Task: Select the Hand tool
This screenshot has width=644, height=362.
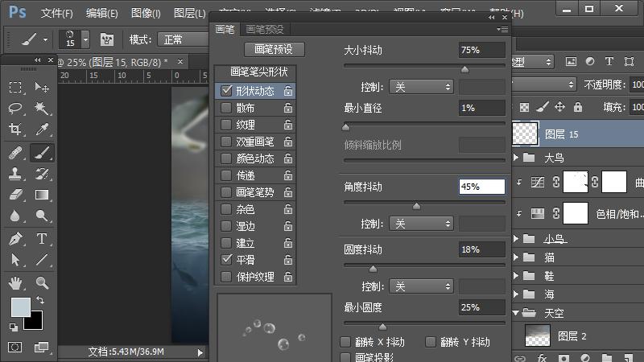Action: coord(15,283)
